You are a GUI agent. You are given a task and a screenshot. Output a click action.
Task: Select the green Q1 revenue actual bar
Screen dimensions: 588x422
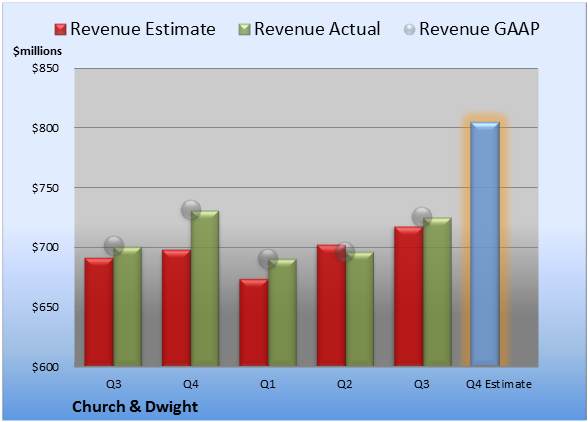coord(282,312)
